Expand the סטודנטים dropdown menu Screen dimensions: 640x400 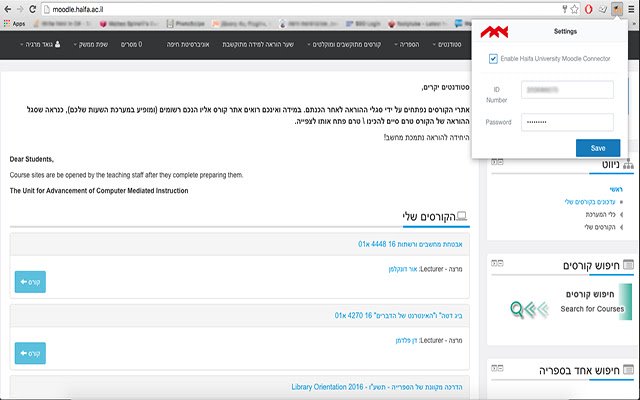point(447,44)
